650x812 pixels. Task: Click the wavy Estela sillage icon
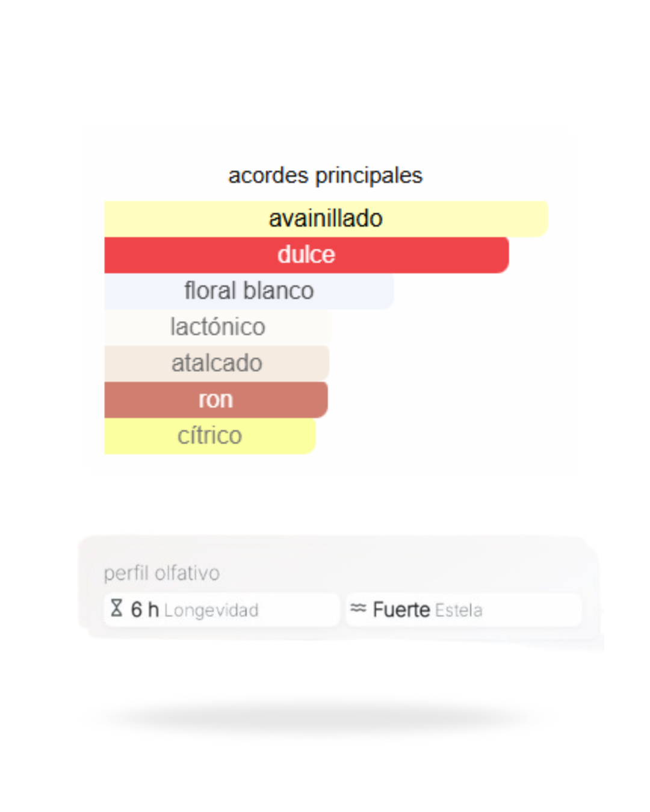[x=358, y=608]
